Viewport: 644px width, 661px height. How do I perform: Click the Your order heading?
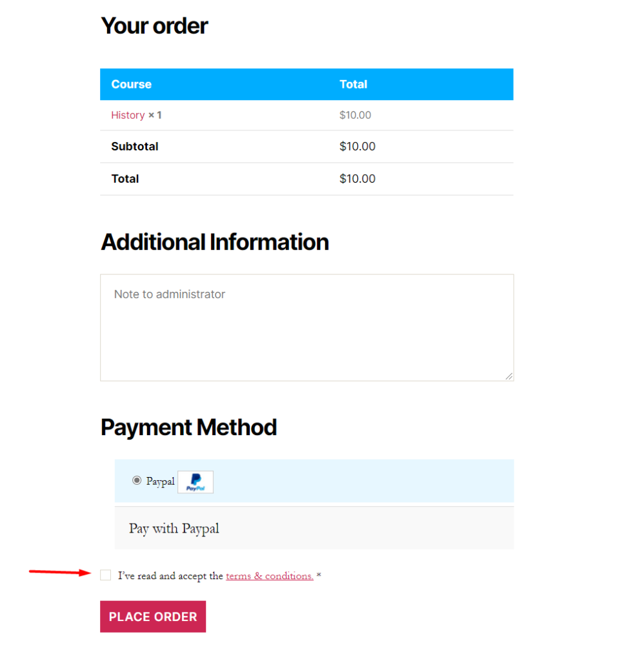click(x=154, y=26)
